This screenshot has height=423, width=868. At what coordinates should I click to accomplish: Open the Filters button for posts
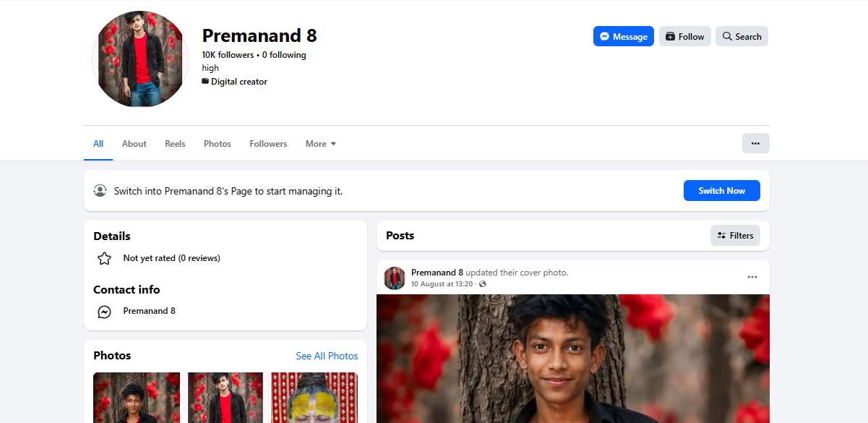(x=735, y=236)
